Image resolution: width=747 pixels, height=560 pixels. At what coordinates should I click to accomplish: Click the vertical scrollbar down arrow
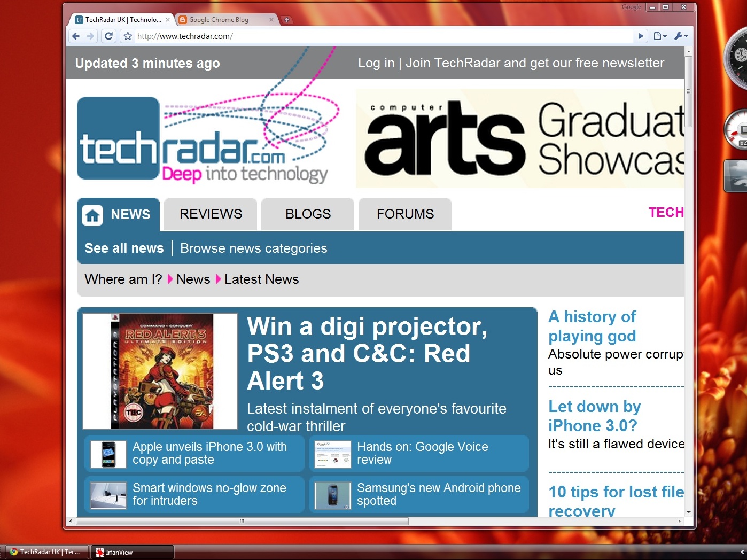pyautogui.click(x=689, y=512)
